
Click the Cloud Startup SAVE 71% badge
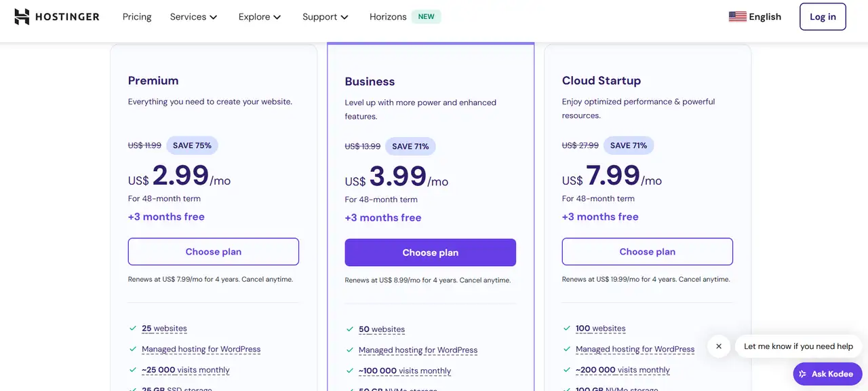[629, 145]
